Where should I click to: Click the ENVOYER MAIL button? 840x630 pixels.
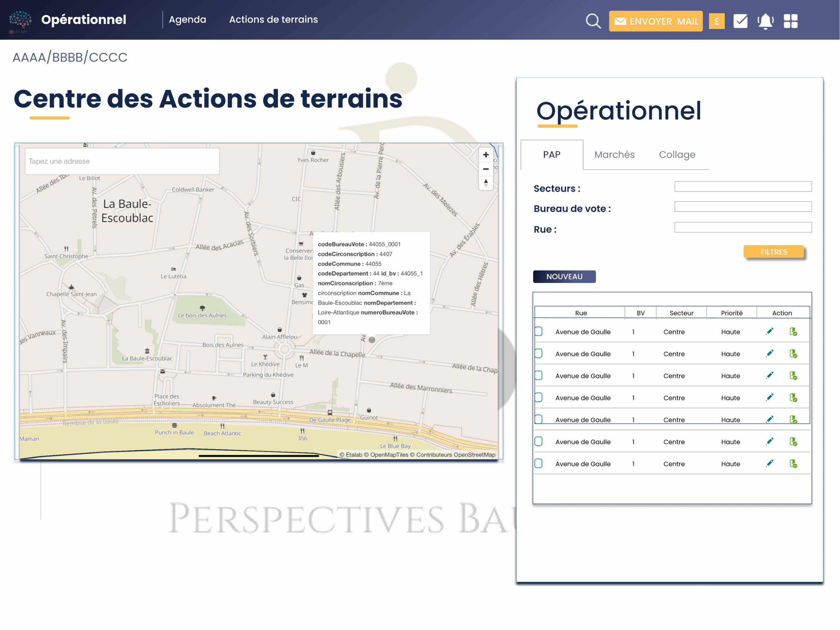click(x=656, y=21)
